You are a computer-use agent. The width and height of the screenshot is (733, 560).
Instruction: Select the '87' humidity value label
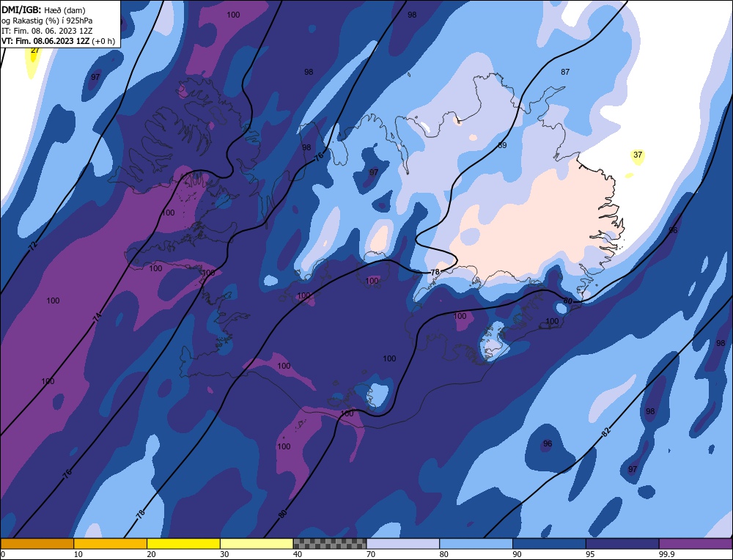(565, 72)
